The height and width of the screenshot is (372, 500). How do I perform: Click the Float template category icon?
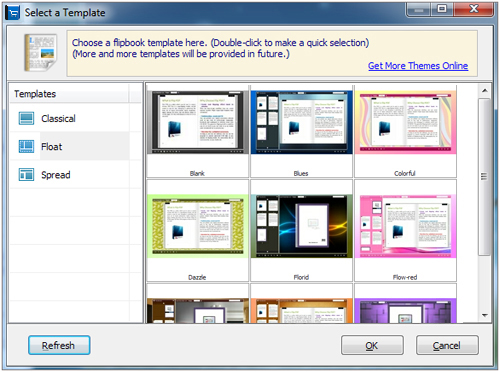(x=26, y=146)
